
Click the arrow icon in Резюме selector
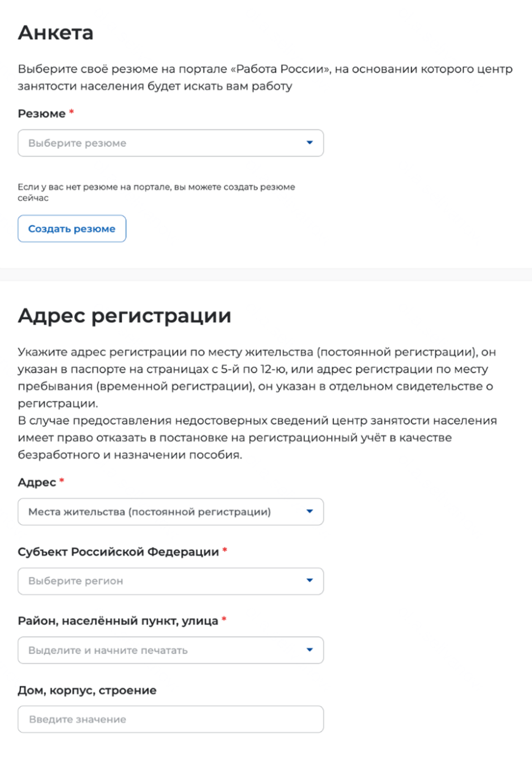point(309,143)
